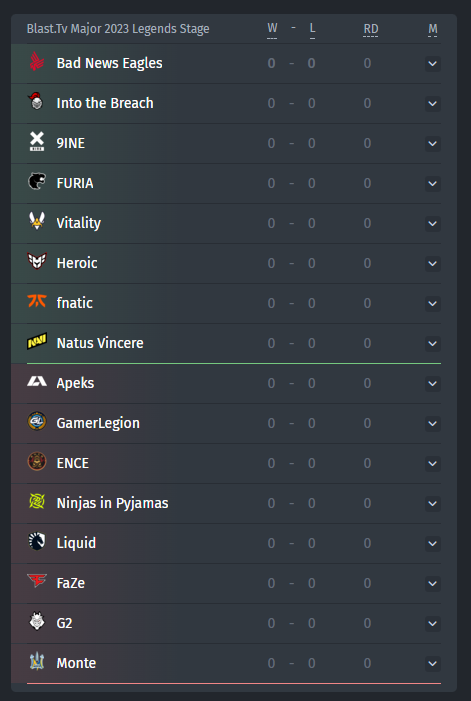The width and height of the screenshot is (471, 701).
Task: Click the W column header
Action: (x=272, y=30)
